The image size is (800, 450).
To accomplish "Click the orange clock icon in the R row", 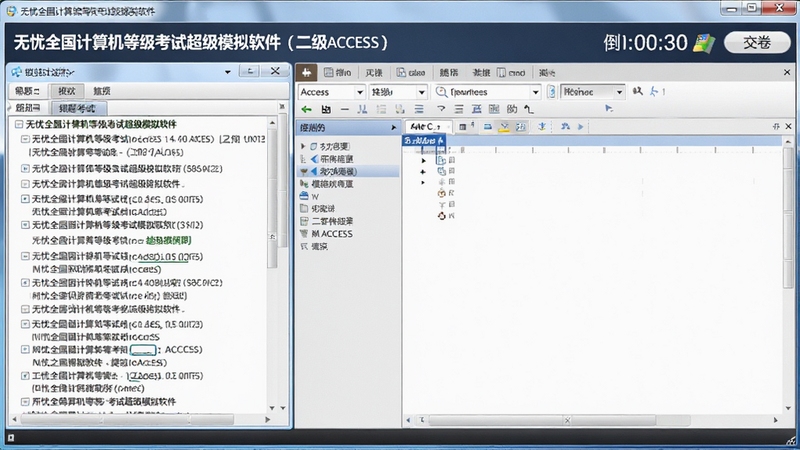I will click(442, 193).
